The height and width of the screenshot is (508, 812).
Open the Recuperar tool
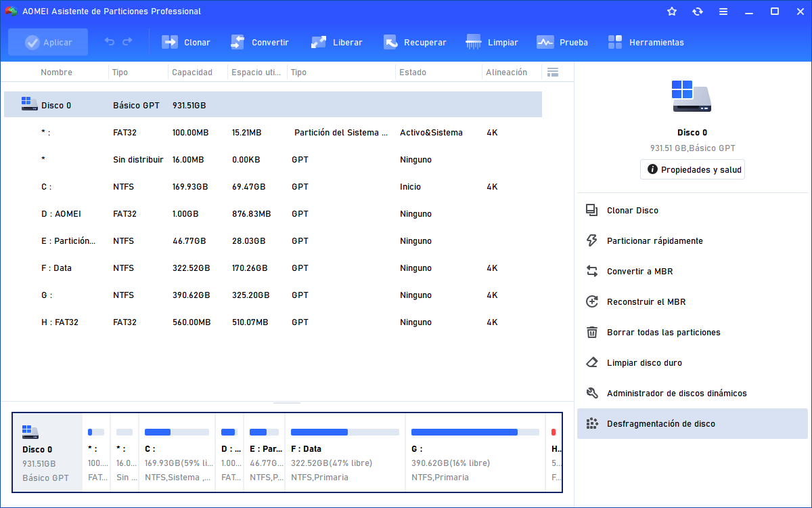pos(414,42)
